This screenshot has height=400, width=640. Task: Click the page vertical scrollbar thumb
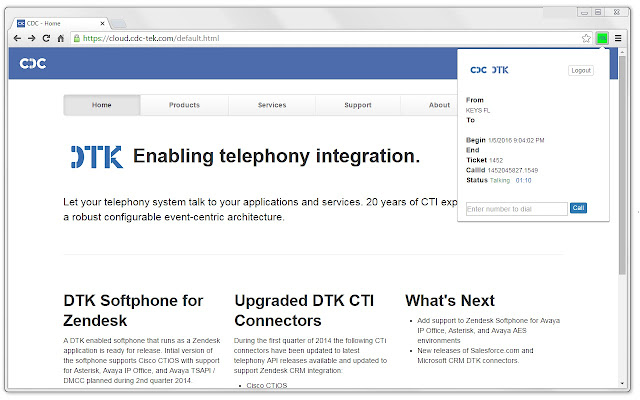pos(622,165)
